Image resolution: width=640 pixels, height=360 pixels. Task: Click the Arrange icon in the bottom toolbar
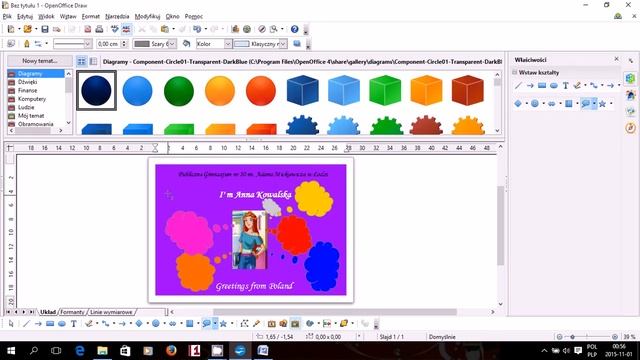(x=344, y=324)
